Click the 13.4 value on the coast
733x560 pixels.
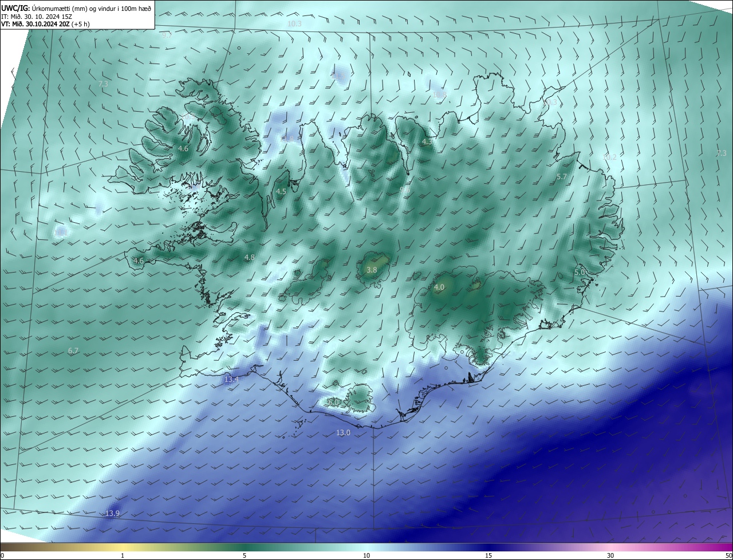(232, 380)
